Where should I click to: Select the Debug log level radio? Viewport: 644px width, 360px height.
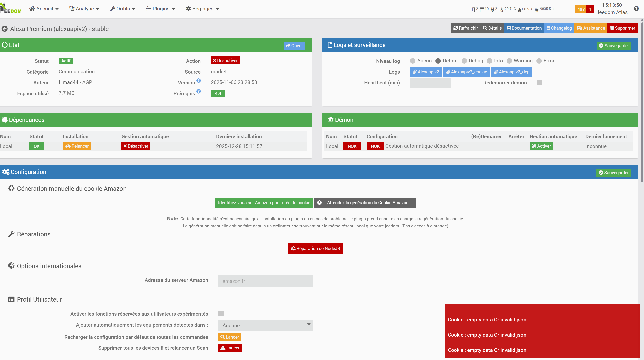(x=464, y=61)
